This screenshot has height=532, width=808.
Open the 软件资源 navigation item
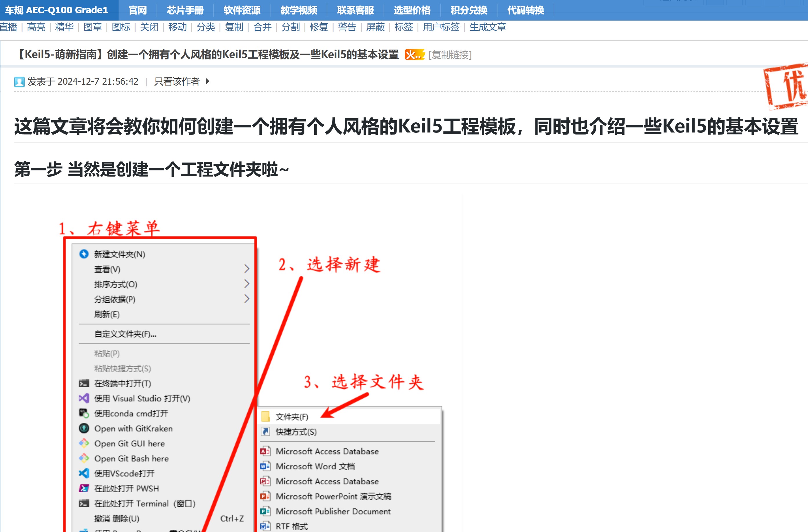[242, 10]
